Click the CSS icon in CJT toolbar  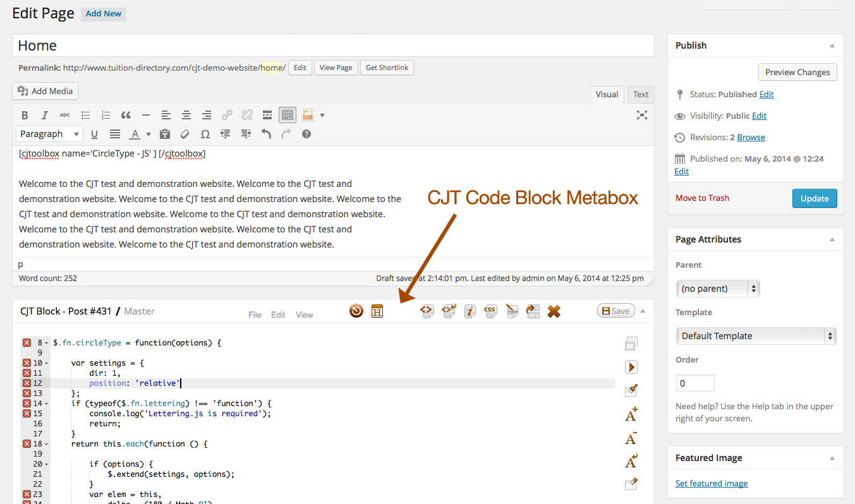490,311
